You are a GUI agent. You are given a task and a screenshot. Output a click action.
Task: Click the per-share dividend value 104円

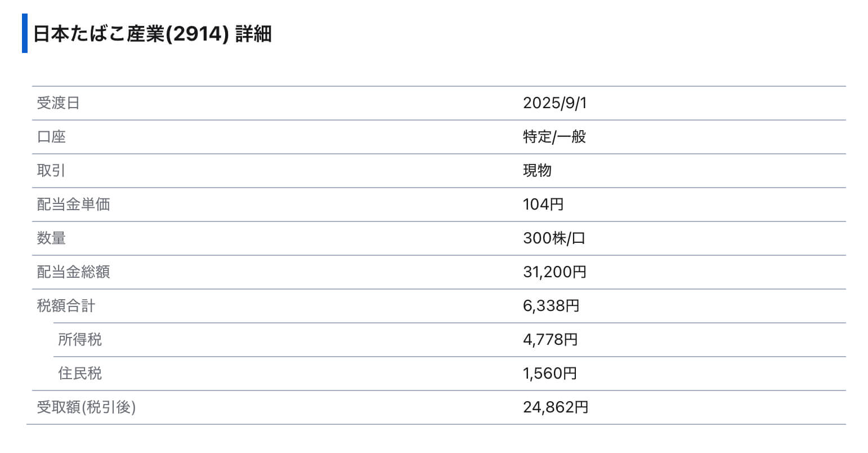click(x=543, y=205)
